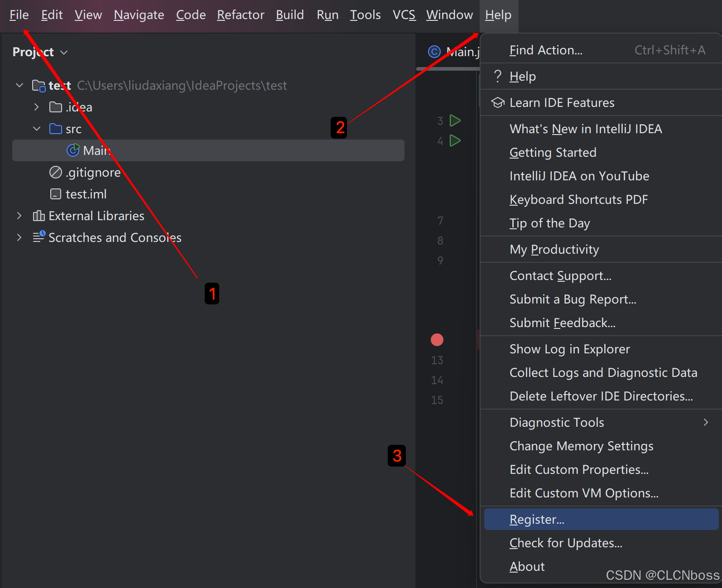Viewport: 722px width, 588px height.
Task: Click the .gitignore ignored-file icon
Action: 55,172
